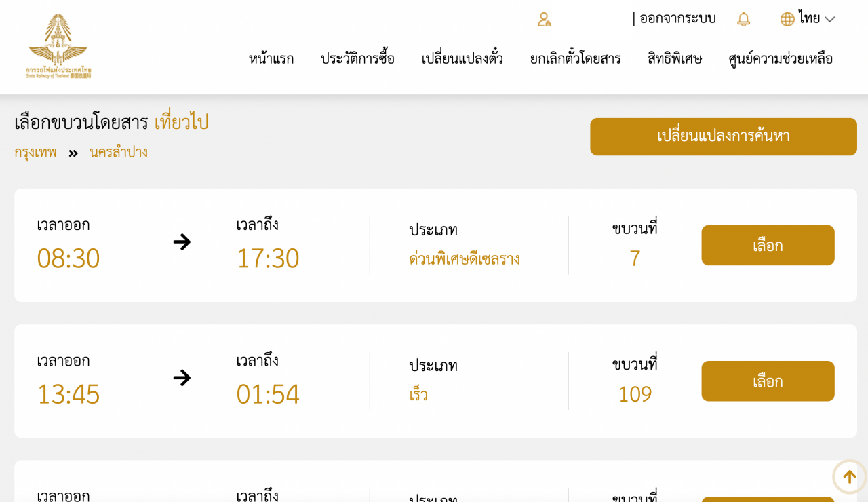The width and height of the screenshot is (868, 502).
Task: Click the double-chevron breadcrumb separator
Action: point(73,153)
